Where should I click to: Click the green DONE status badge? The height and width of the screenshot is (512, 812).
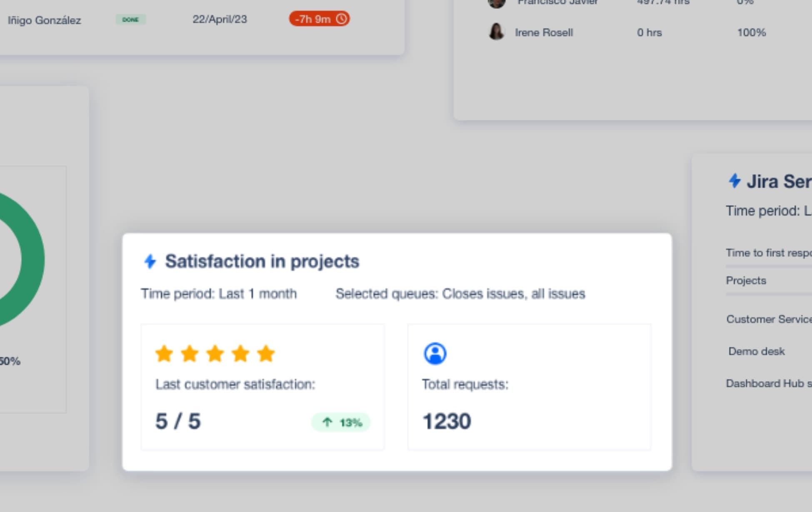pos(130,20)
